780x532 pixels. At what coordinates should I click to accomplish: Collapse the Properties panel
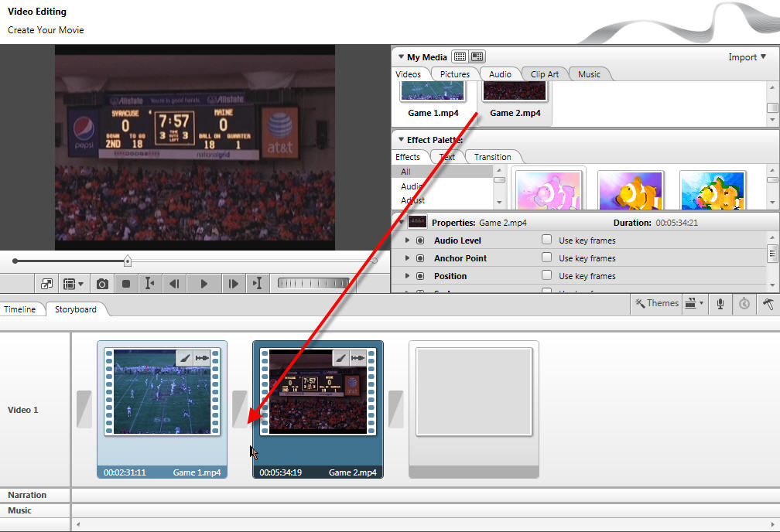(x=401, y=222)
